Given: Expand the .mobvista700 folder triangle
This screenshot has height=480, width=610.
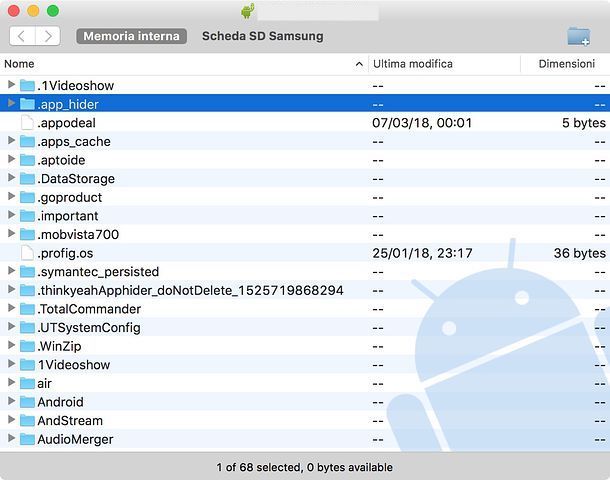Looking at the screenshot, I should [11, 233].
